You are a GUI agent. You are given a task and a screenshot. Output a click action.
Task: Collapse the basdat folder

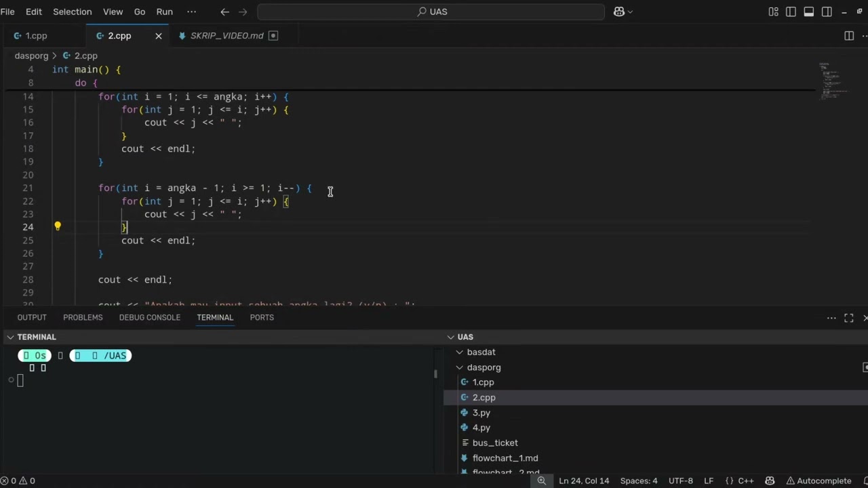pyautogui.click(x=656, y=352)
